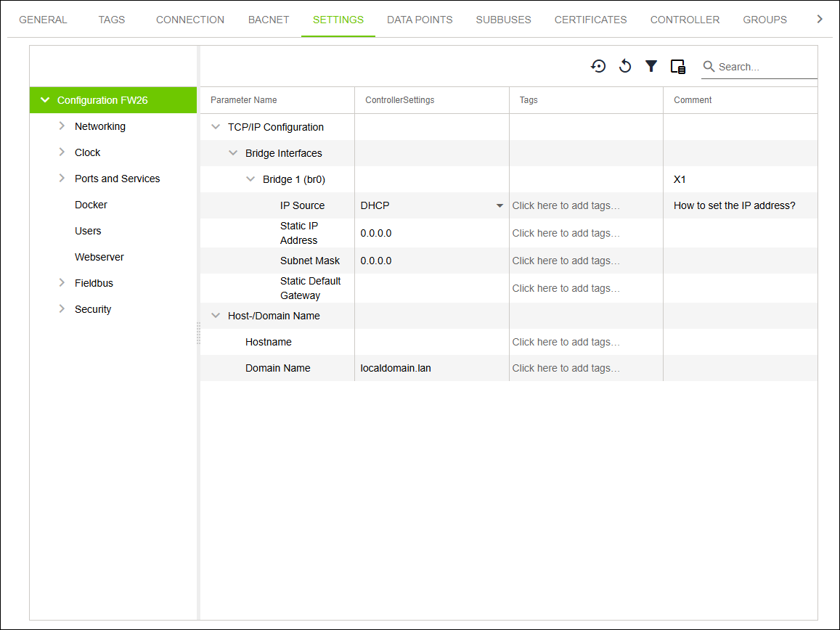This screenshot has width=840, height=630.
Task: Open the IP Source DHCP dropdown
Action: click(x=499, y=205)
